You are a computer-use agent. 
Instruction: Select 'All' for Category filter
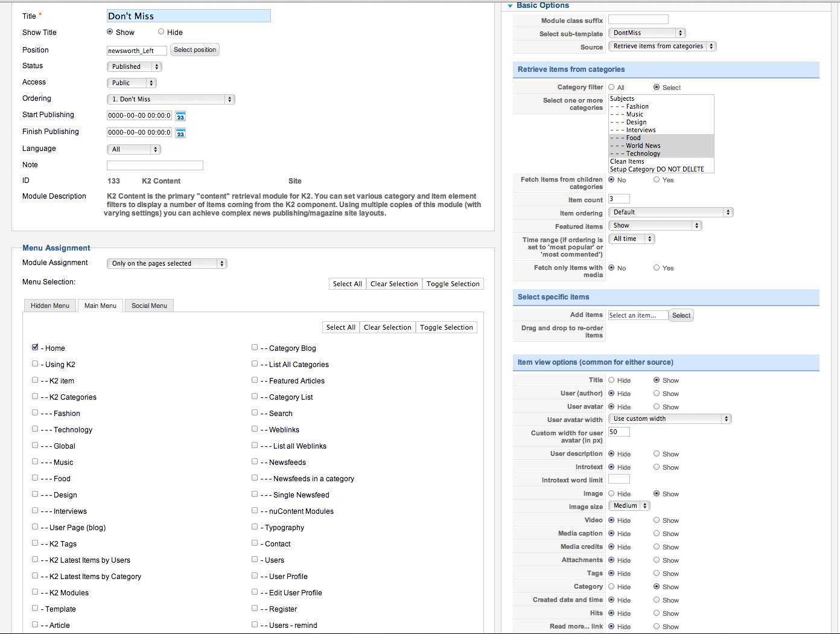point(611,88)
